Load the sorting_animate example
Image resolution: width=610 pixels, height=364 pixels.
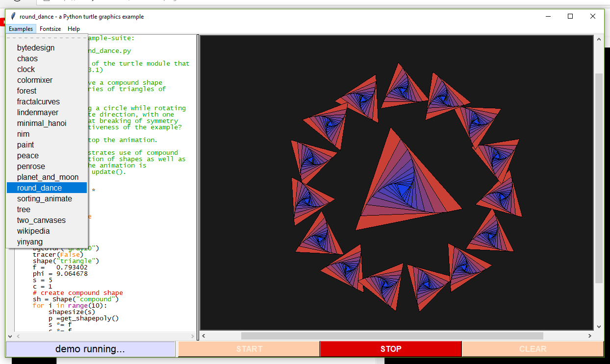pyautogui.click(x=45, y=199)
